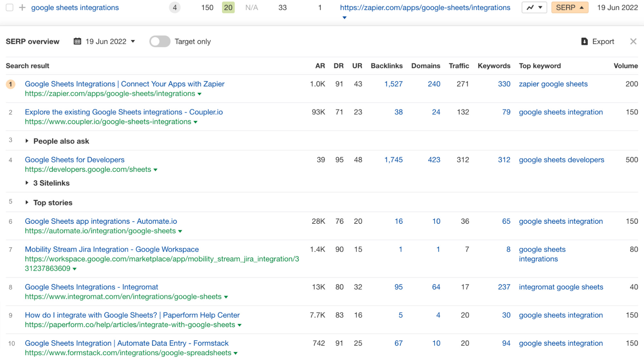The image size is (644, 359).
Task: Open URL options caret for the Zapier result
Action: tap(199, 94)
